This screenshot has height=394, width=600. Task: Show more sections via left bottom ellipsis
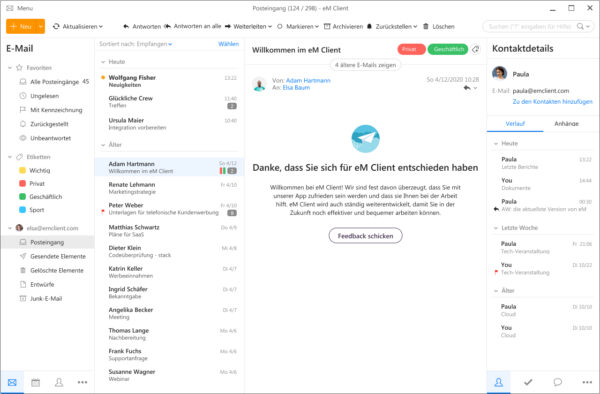point(82,382)
